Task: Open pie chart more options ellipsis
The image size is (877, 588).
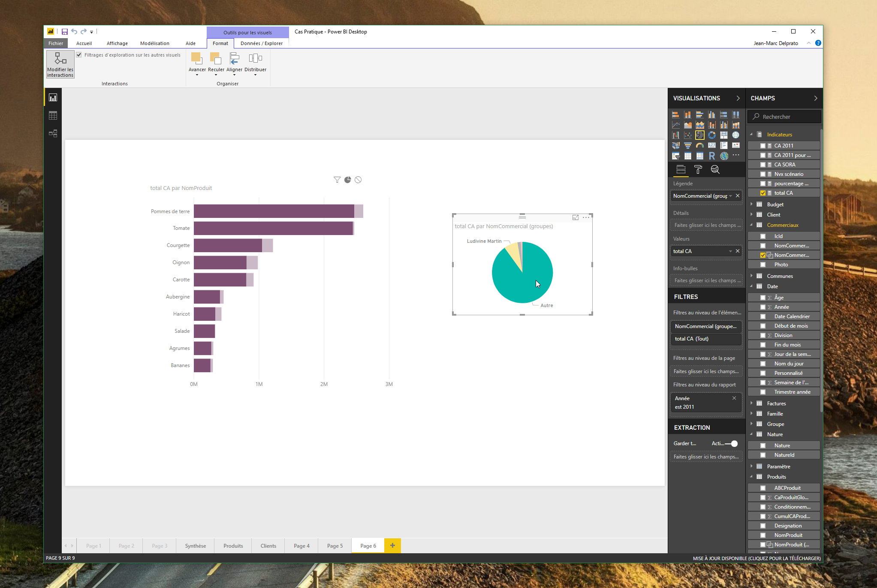Action: coord(586,217)
